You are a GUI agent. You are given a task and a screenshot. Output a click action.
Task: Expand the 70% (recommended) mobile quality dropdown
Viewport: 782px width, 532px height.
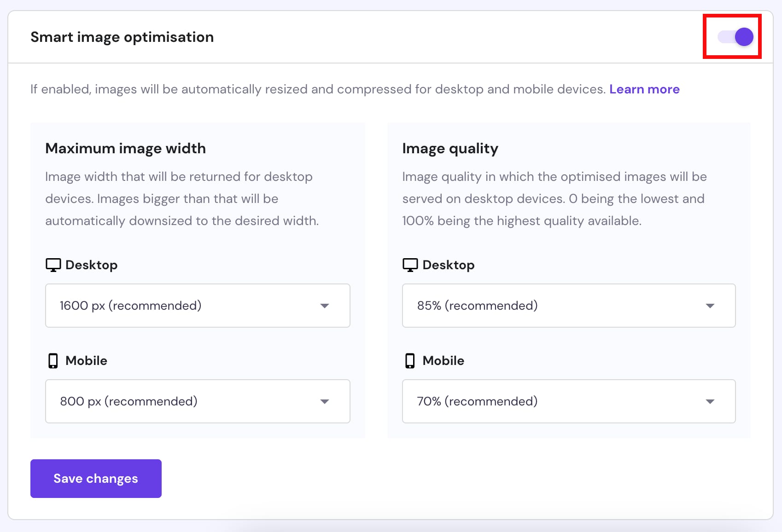[x=568, y=401]
